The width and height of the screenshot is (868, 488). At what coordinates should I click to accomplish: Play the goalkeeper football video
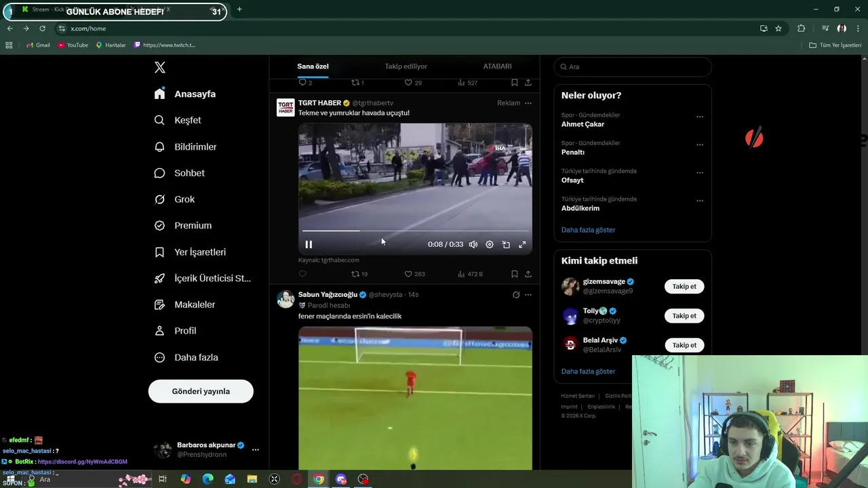click(415, 398)
